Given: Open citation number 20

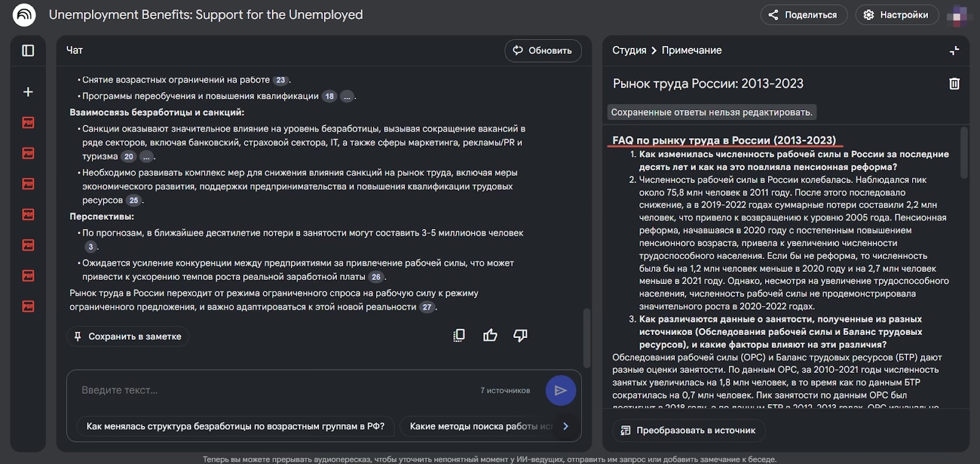Looking at the screenshot, I should 129,157.
